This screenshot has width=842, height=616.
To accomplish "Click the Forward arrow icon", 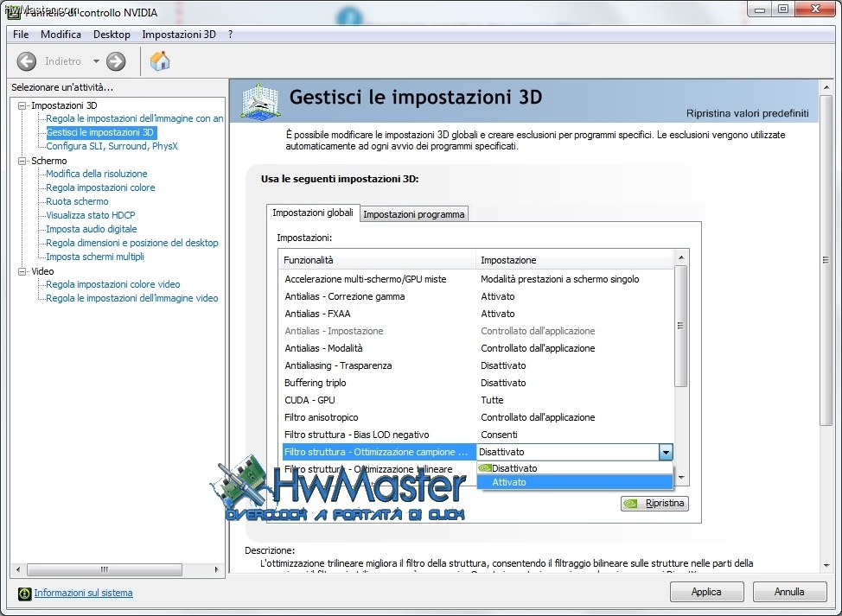I will tap(116, 61).
